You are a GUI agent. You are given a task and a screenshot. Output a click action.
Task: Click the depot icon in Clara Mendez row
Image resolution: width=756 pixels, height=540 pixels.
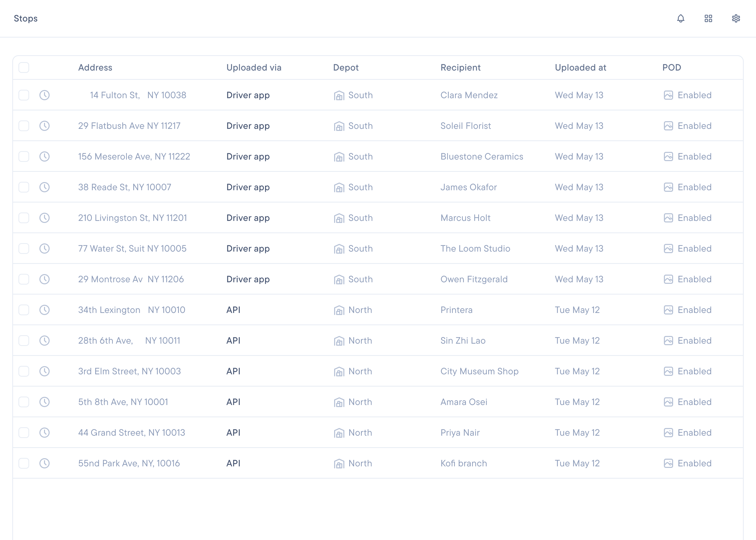(x=339, y=95)
